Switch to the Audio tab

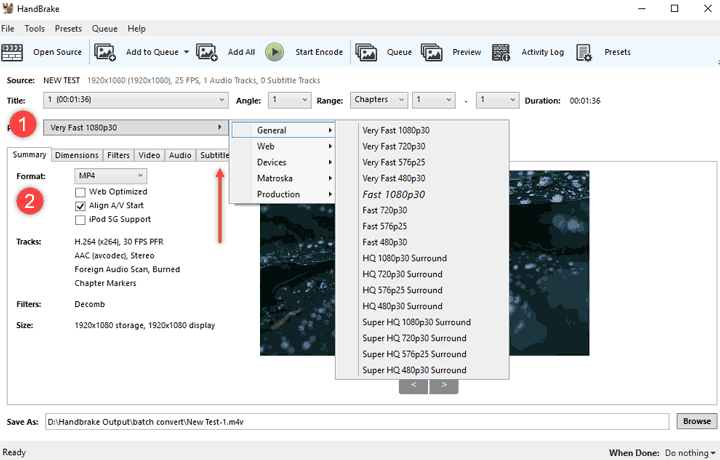coord(180,155)
